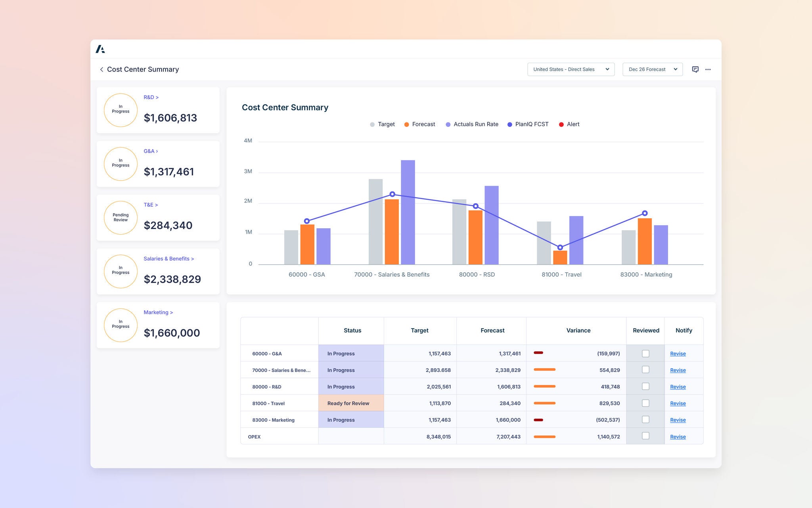Screen dimensions: 812x508
Task: Click the In Progress circle on Marketing card
Action: pyautogui.click(x=120, y=325)
